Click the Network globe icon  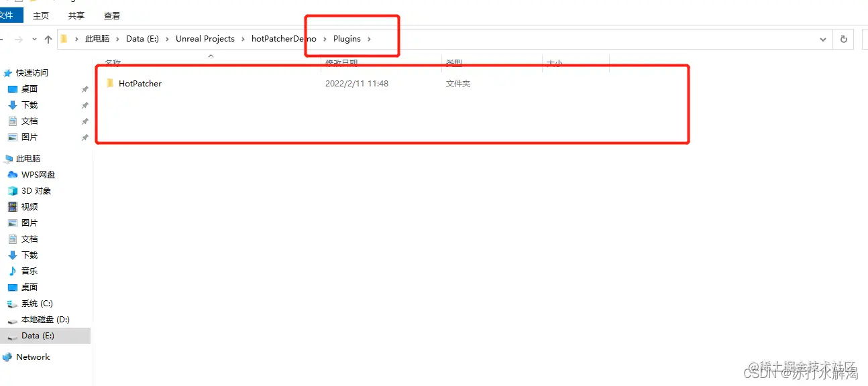(x=7, y=357)
